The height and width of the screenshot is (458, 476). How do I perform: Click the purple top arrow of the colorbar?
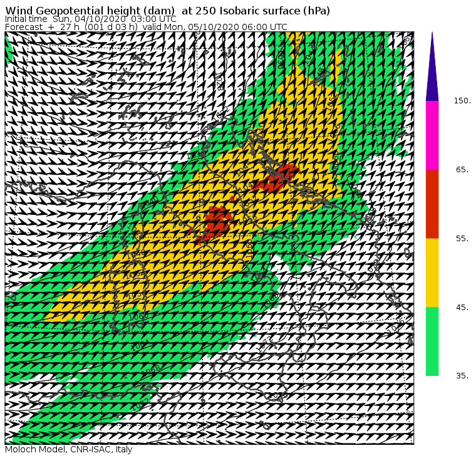(432, 66)
